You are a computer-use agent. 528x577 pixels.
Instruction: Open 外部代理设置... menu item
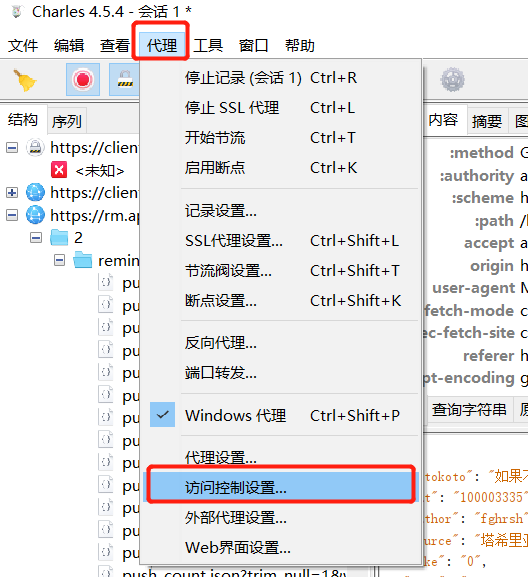[280, 517]
